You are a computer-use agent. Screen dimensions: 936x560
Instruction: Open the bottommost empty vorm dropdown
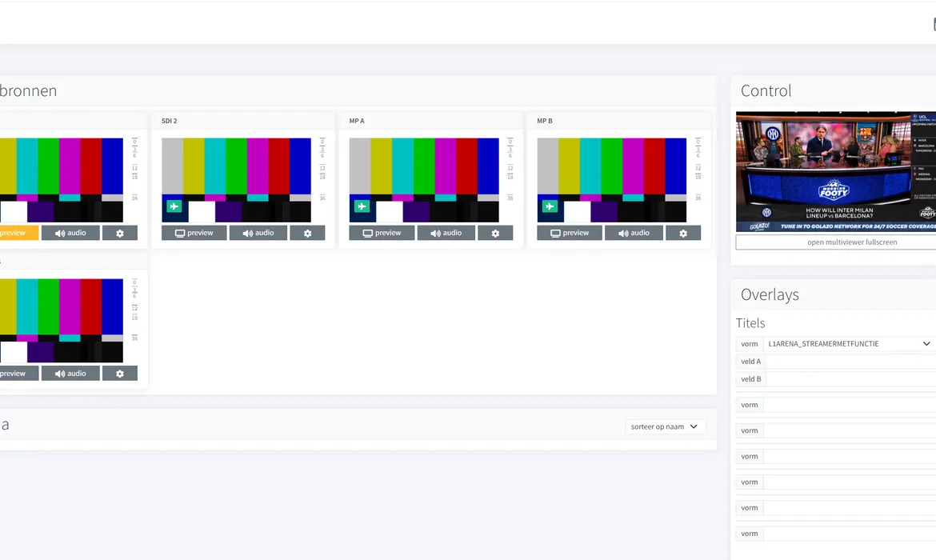tap(850, 534)
